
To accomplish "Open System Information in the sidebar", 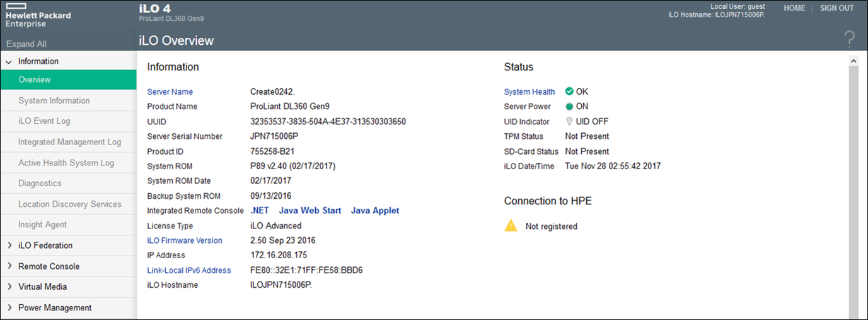I will pos(54,101).
